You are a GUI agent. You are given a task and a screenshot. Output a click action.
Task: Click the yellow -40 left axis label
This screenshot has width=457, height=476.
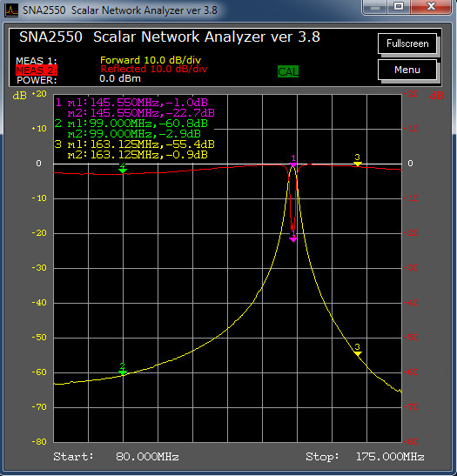(x=39, y=303)
